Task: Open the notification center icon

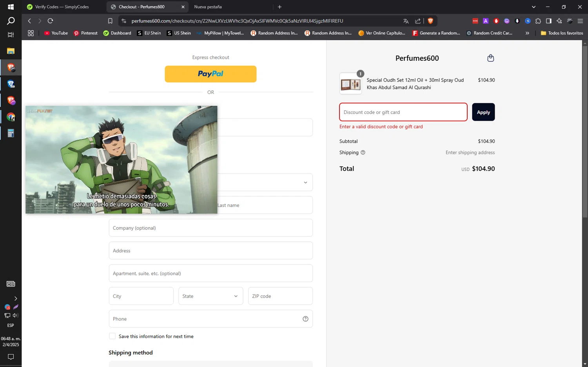Action: point(11,357)
